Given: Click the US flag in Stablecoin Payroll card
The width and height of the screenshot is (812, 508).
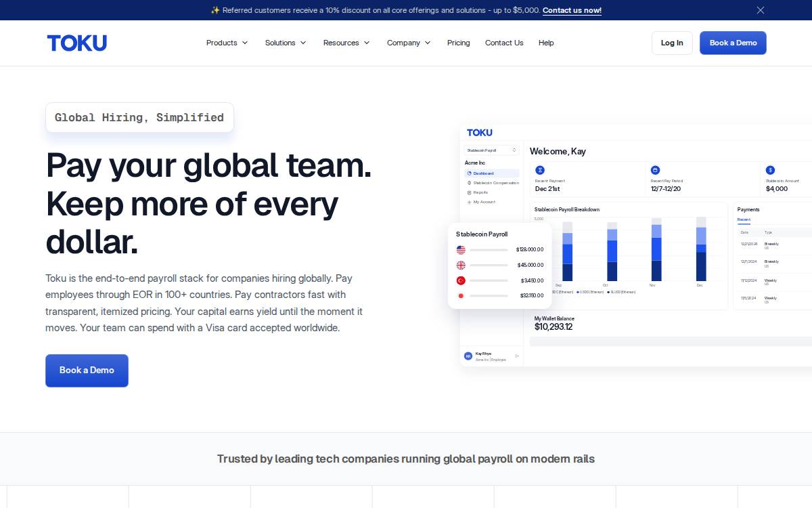Looking at the screenshot, I should pyautogui.click(x=461, y=249).
